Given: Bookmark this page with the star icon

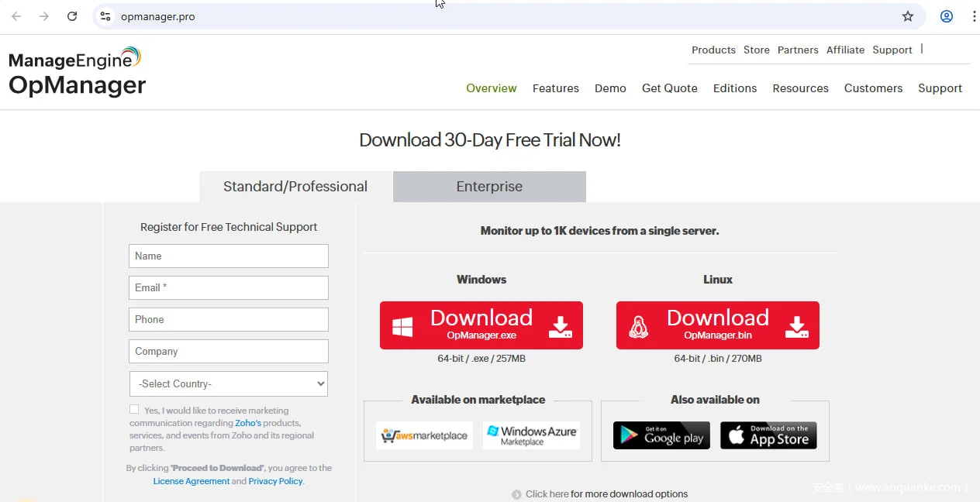Looking at the screenshot, I should (908, 16).
